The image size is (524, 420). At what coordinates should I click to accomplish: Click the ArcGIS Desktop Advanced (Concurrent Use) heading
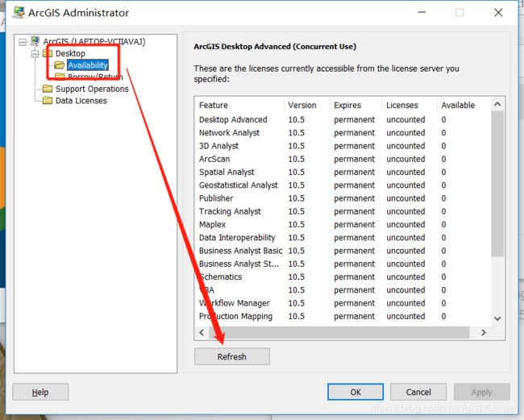point(275,47)
